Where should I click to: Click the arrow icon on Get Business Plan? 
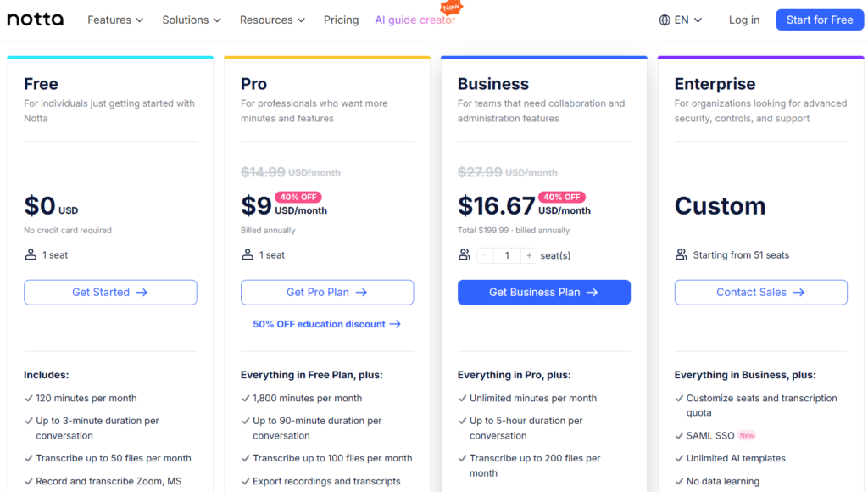coord(593,292)
